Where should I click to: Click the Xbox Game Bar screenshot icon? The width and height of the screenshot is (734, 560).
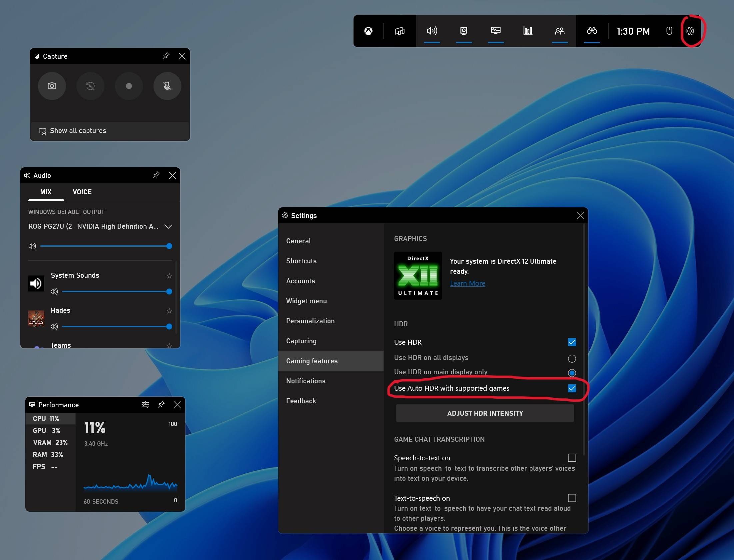52,85
